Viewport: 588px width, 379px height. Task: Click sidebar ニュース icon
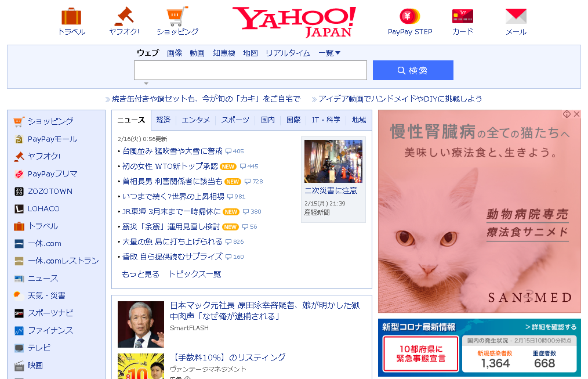coord(19,279)
